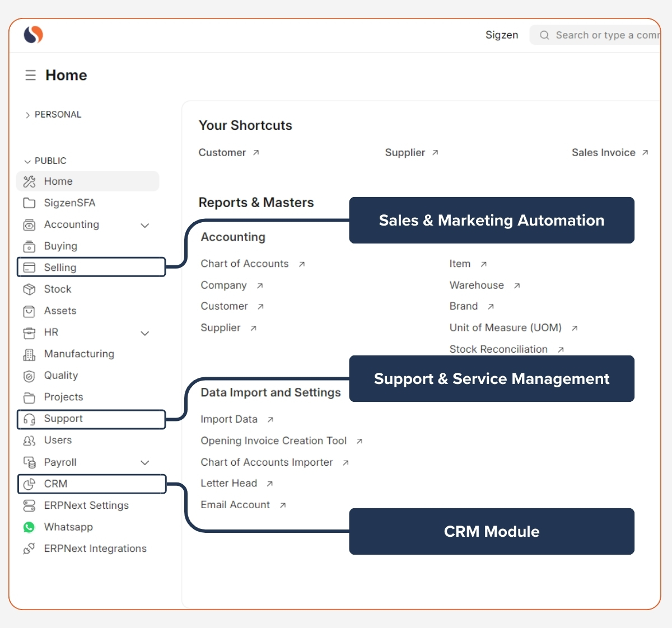The image size is (672, 628).
Task: Select the Selling workspace in sidebar
Action: (x=60, y=267)
